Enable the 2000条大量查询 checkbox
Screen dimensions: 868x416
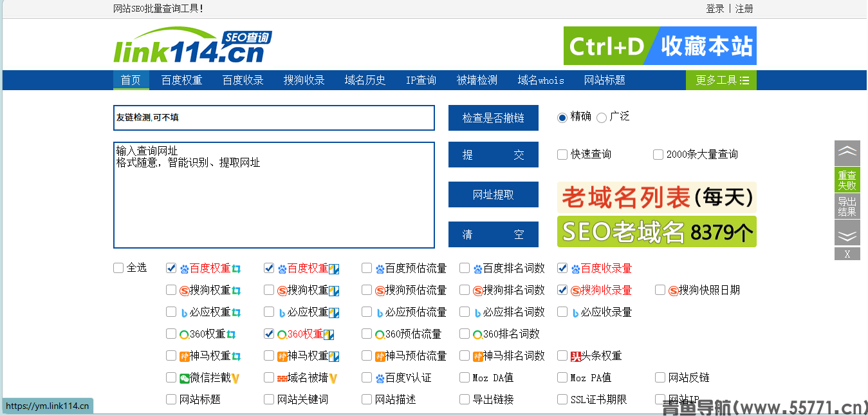[658, 155]
